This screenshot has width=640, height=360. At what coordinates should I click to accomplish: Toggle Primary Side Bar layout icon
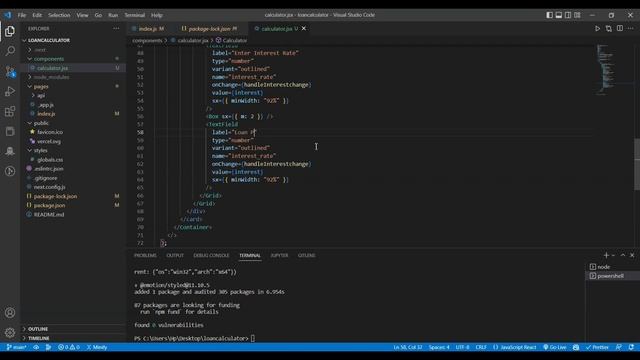tap(549, 15)
